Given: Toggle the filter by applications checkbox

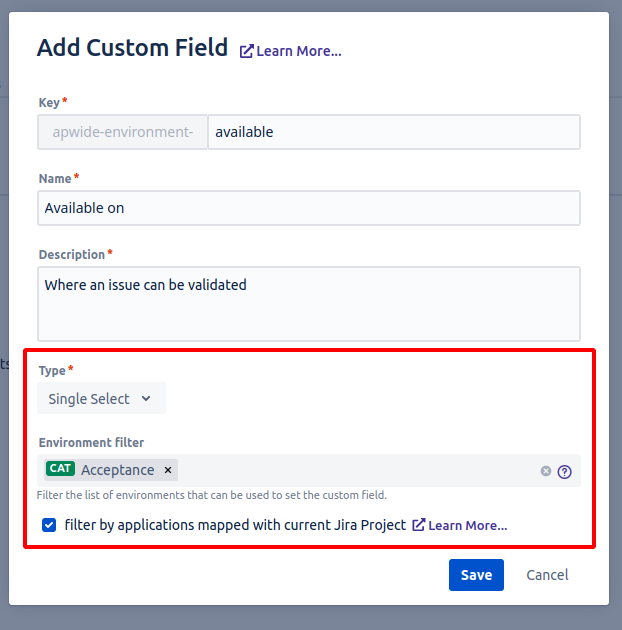Looking at the screenshot, I should point(49,525).
